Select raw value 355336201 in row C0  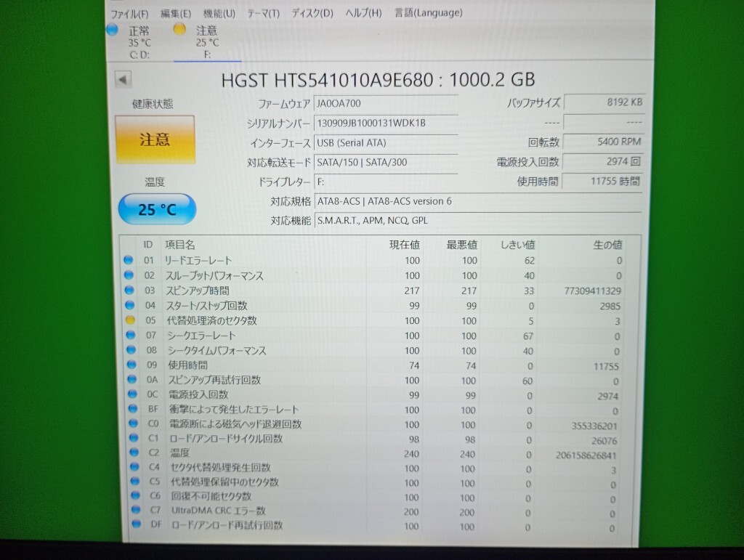tap(594, 426)
